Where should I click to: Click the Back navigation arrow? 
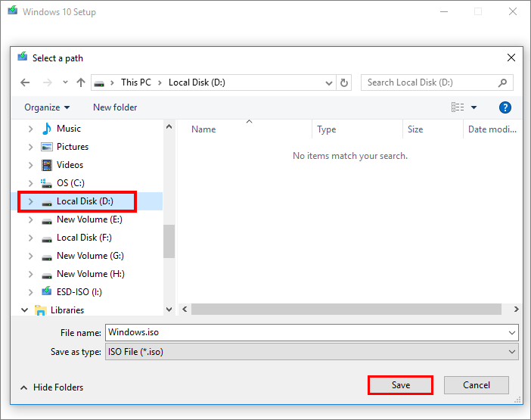tap(25, 82)
